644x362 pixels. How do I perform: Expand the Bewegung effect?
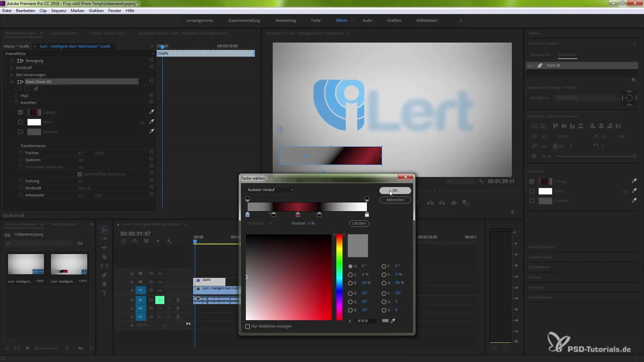click(5, 61)
